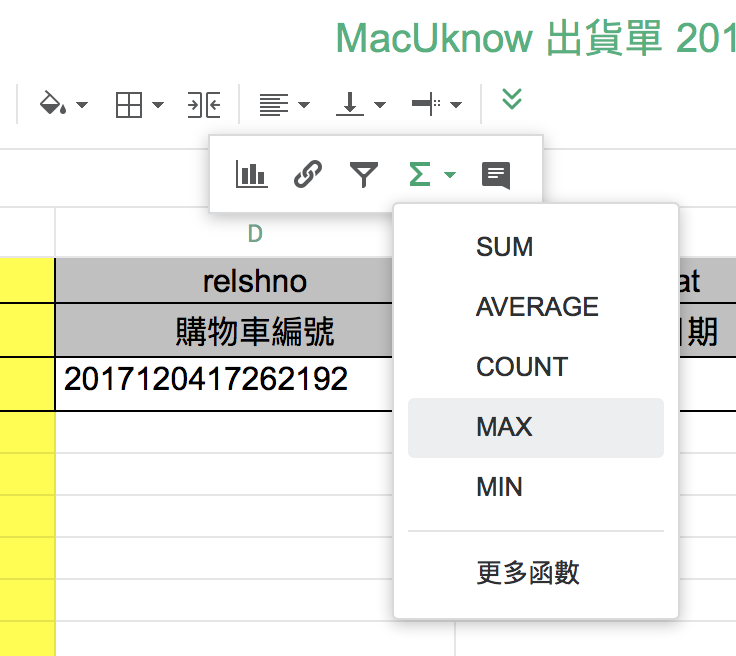Click the horizontal align icon
This screenshot has width=736, height=656.
(x=273, y=104)
